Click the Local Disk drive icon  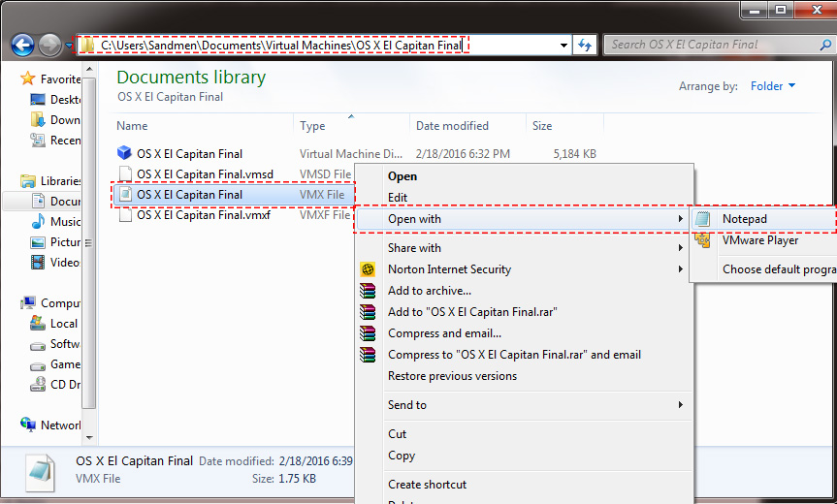pyautogui.click(x=38, y=323)
